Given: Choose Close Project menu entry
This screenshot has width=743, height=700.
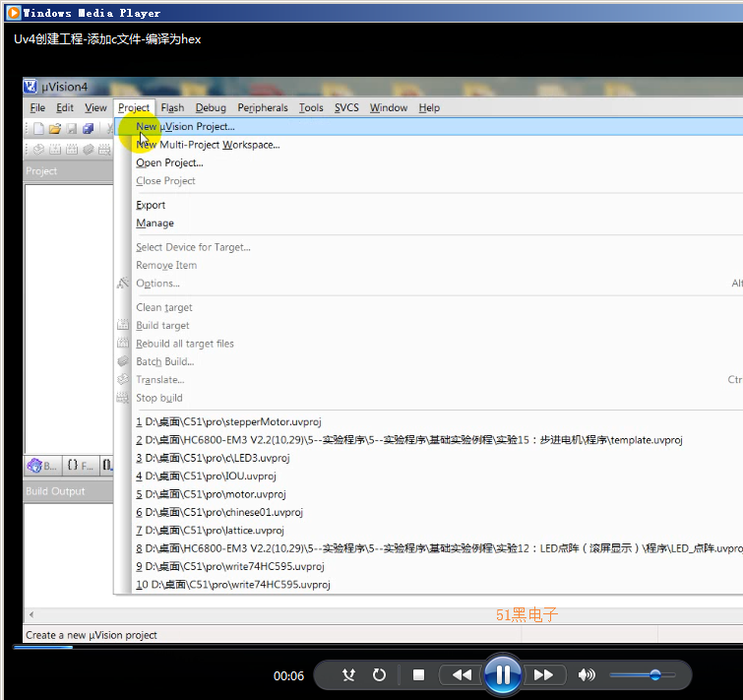Looking at the screenshot, I should [429, 180].
